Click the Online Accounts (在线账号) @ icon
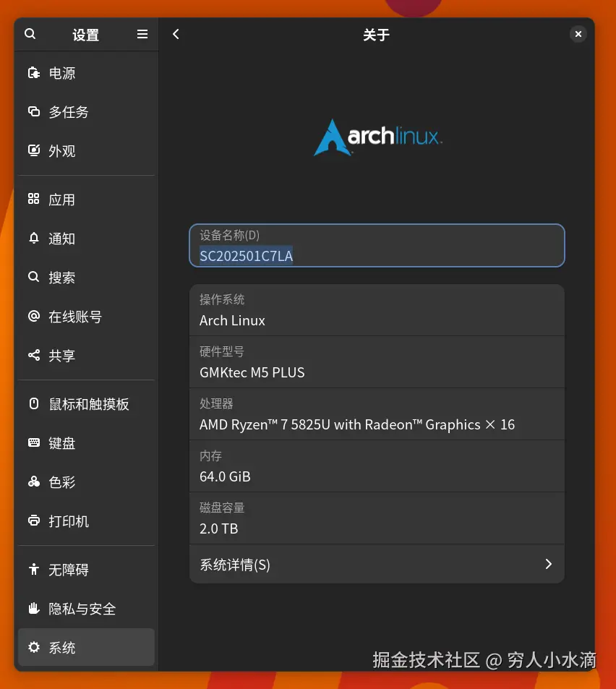 [34, 316]
